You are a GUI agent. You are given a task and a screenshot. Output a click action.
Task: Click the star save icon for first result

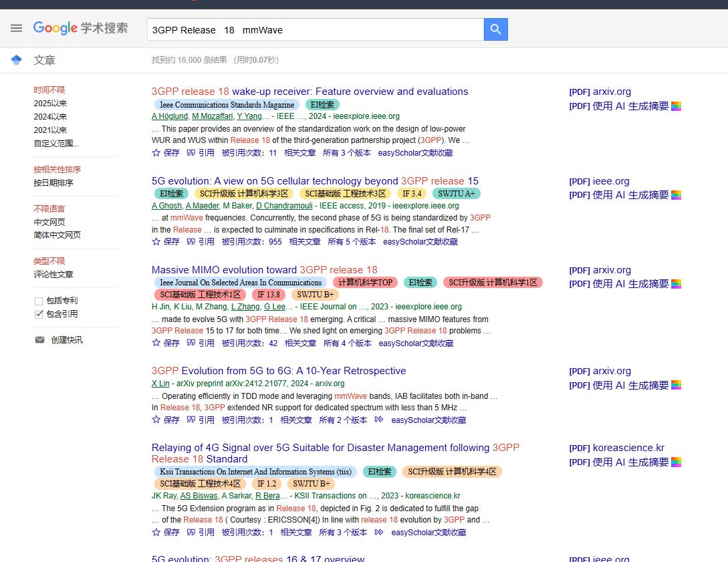[x=156, y=153]
